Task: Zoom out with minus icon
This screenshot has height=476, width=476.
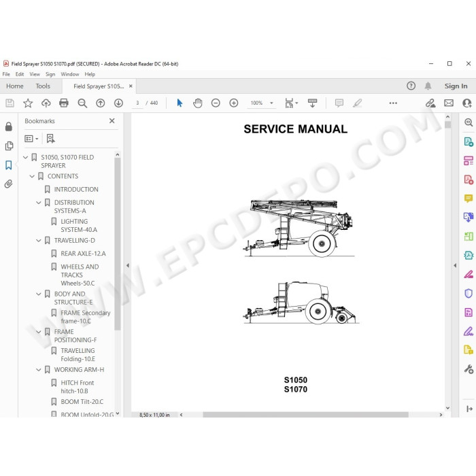Action: 216,103
